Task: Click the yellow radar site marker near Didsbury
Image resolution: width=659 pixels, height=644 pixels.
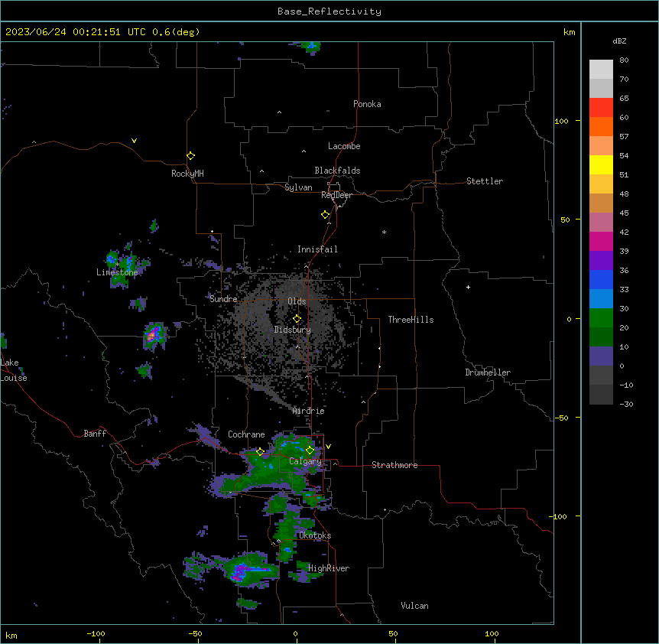Action: (297, 319)
